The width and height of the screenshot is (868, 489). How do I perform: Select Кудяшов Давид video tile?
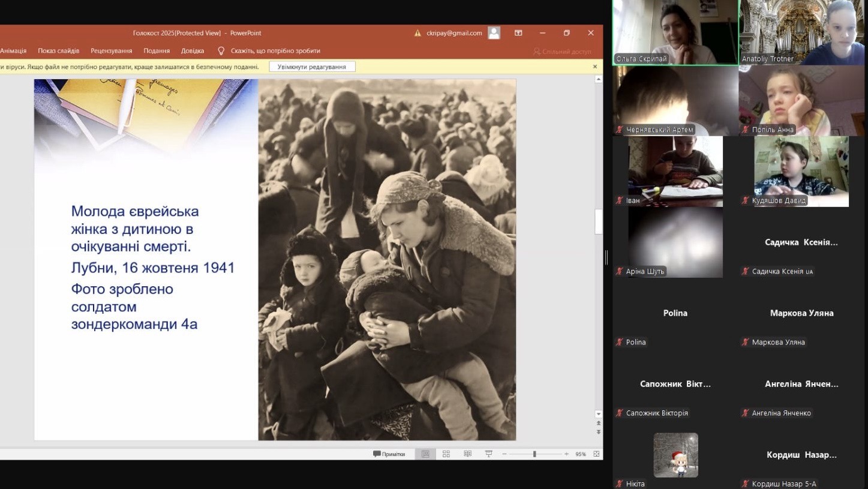pyautogui.click(x=801, y=171)
